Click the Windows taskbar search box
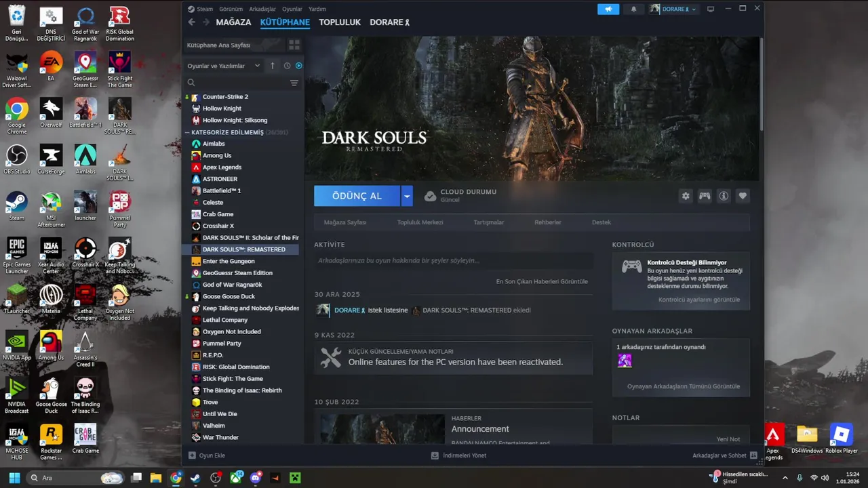The height and width of the screenshot is (488, 868). [x=75, y=478]
